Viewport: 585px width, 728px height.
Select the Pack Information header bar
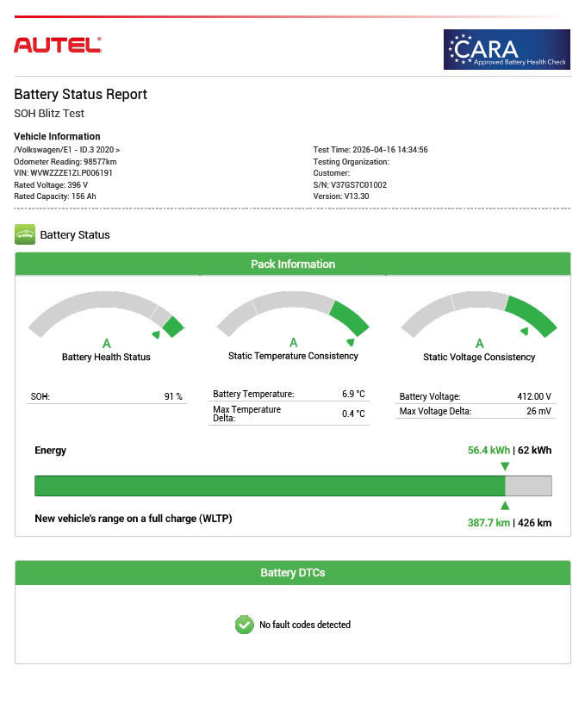point(293,264)
